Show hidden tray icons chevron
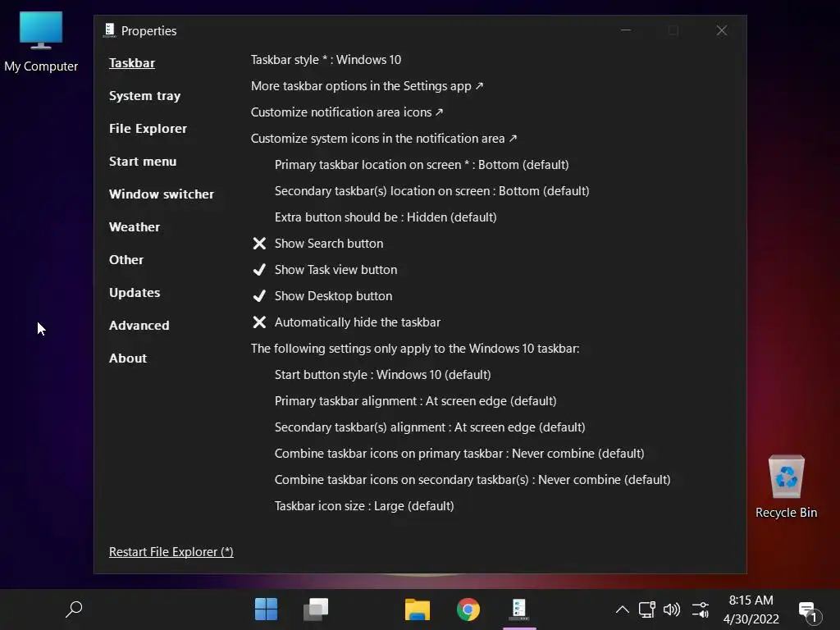Image resolution: width=840 pixels, height=630 pixels. (622, 609)
